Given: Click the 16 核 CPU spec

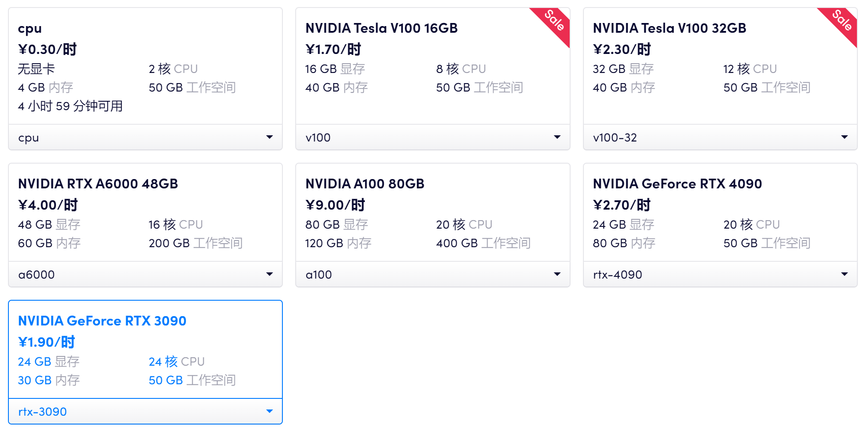Looking at the screenshot, I should coord(176,225).
